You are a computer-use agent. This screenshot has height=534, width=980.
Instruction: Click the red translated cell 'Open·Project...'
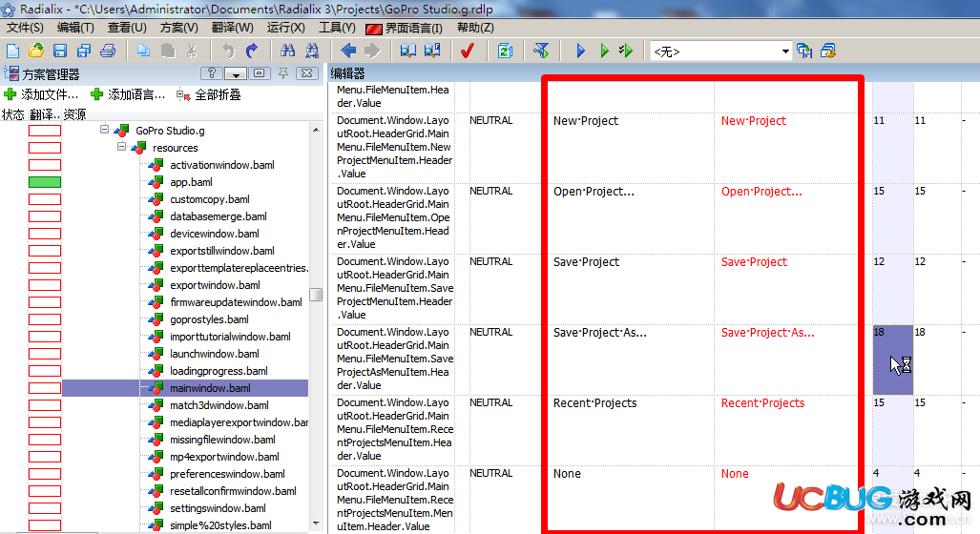(761, 192)
